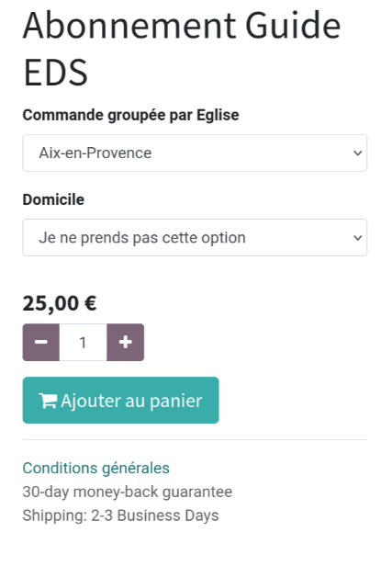Image resolution: width=392 pixels, height=566 pixels.
Task: Click the Domicile field label
Action: (x=53, y=199)
